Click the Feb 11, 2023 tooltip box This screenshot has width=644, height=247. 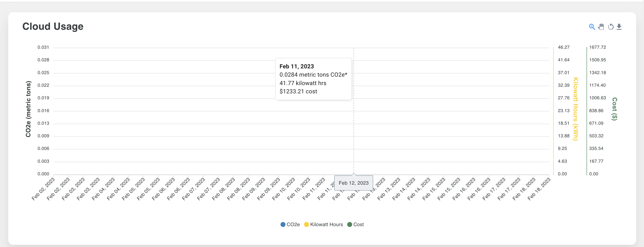[x=313, y=79]
